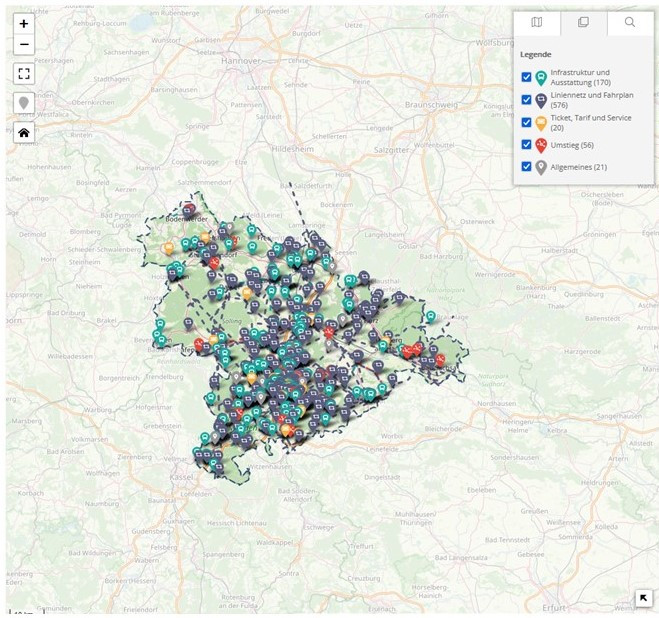Viewport: 659px width, 618px height.
Task: Collapse overview with bottom-right arrow button
Action: pos(643,598)
